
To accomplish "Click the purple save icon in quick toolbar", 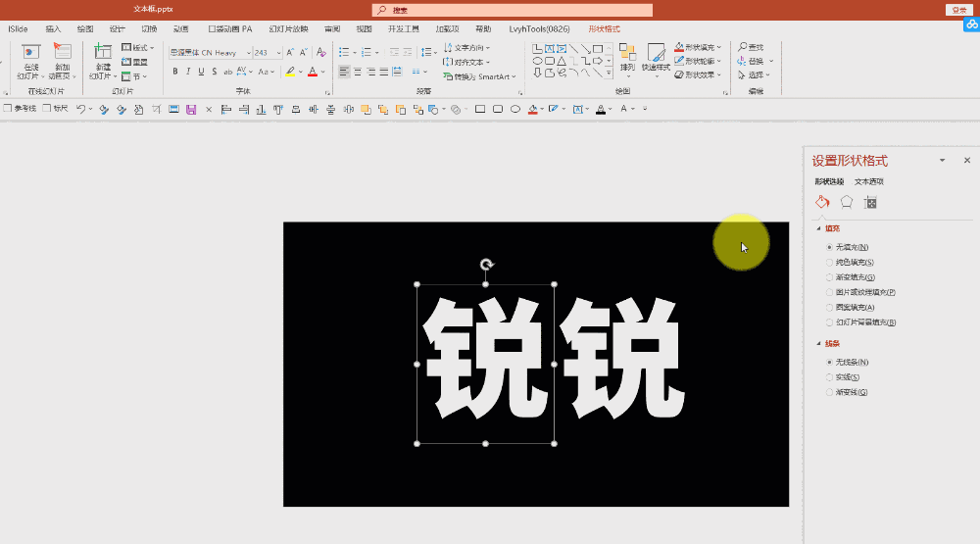I will coord(191,110).
